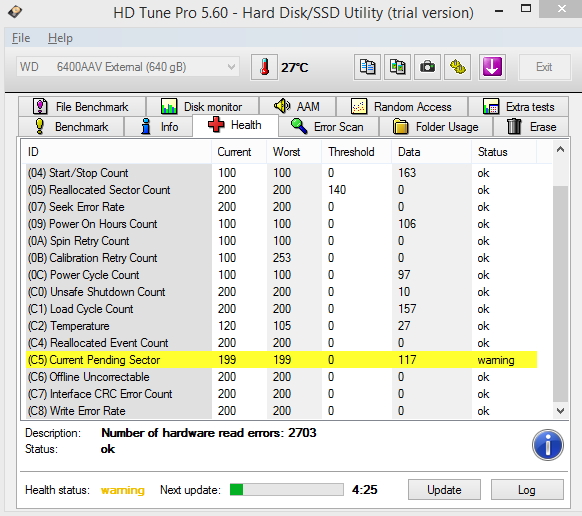
Task: Click the copy text to clipboard icon
Action: click(367, 67)
